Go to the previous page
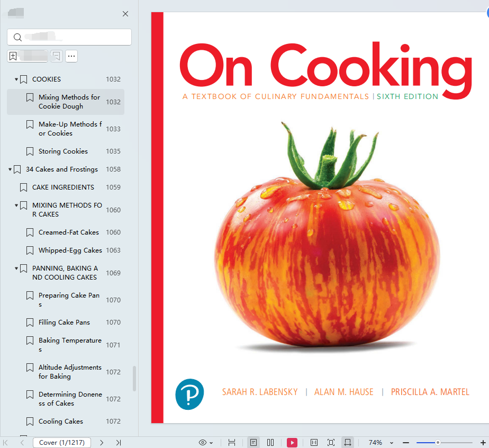The image size is (489, 448). click(x=22, y=442)
